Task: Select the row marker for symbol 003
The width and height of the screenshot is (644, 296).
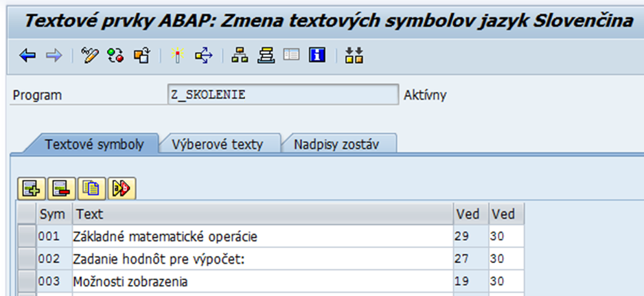Action: [27, 281]
